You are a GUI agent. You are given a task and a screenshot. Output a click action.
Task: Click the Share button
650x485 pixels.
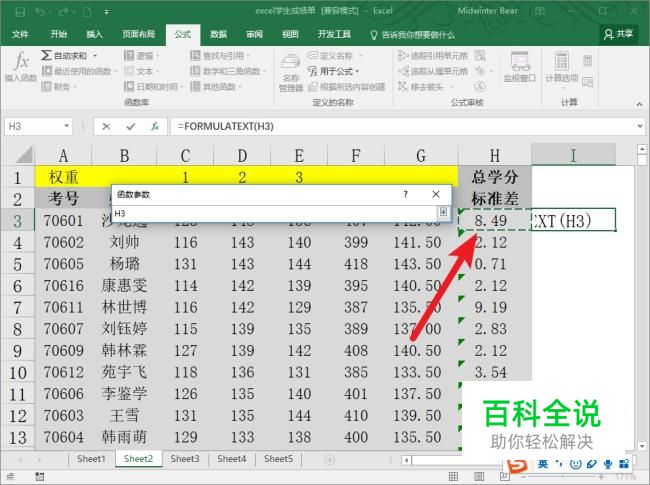[618, 34]
